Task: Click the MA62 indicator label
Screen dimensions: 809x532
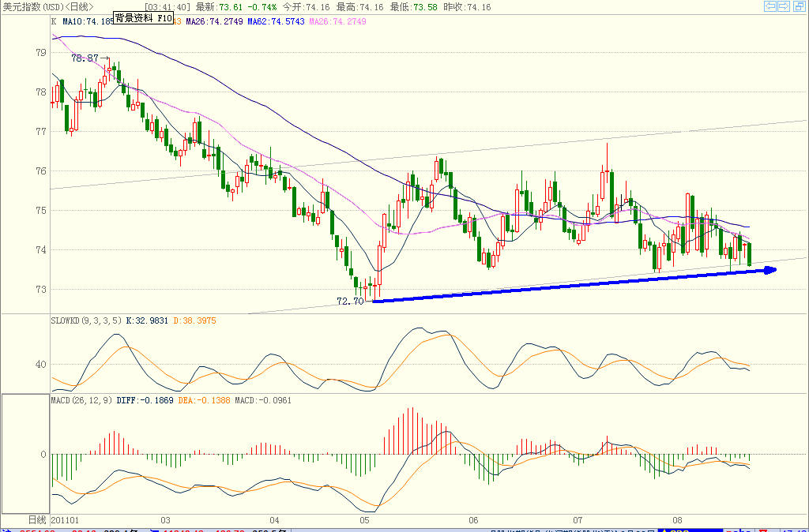Action: pos(276,21)
